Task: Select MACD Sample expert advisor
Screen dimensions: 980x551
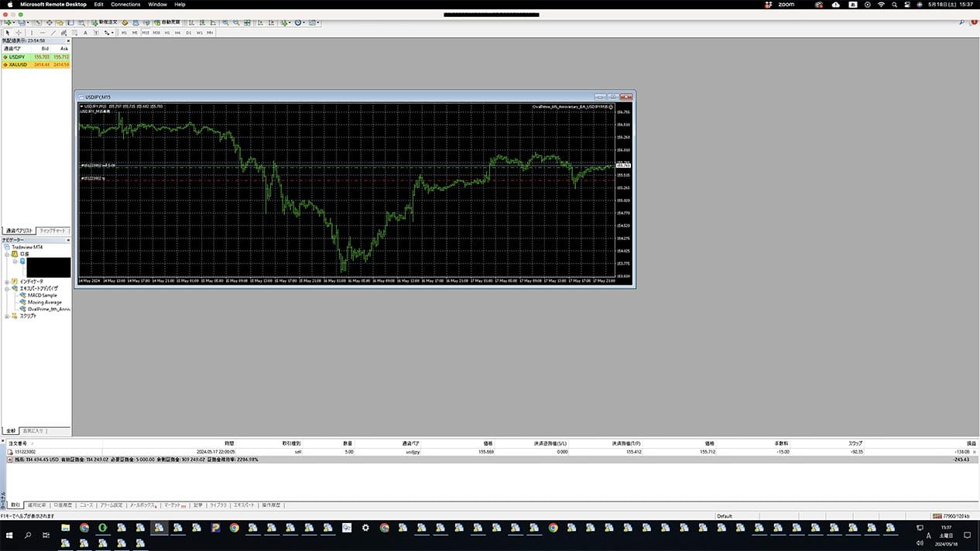Action: pos(42,295)
